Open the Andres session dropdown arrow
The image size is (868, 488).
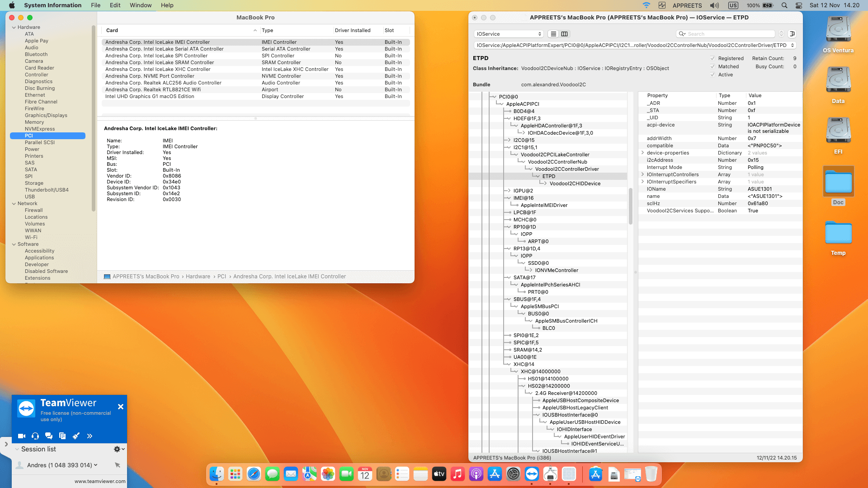(95, 465)
